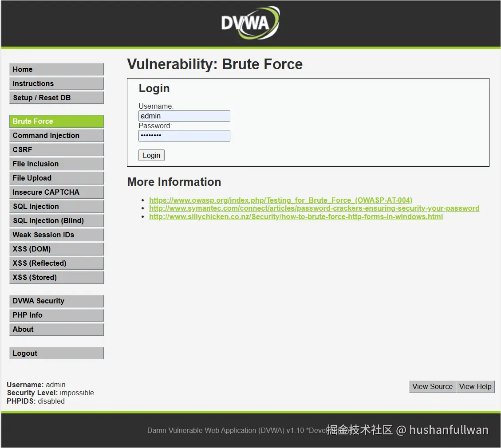Open the OWASP brute force testing link
This screenshot has width=501, height=448.
[280, 200]
